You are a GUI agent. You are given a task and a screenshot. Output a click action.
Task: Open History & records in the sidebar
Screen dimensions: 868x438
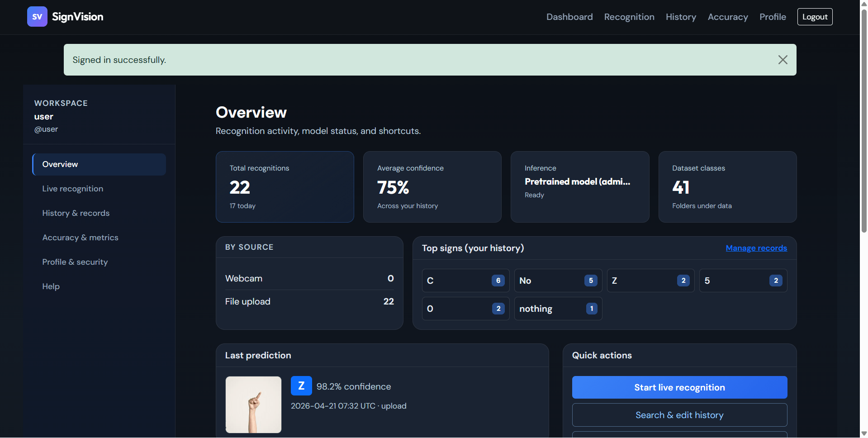[x=99, y=213]
